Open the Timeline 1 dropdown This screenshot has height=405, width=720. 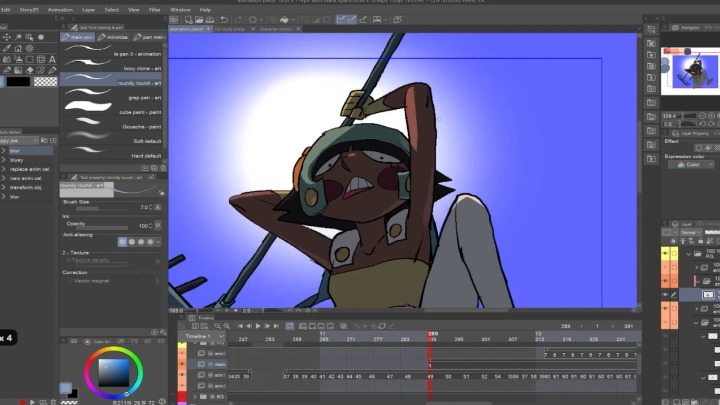point(202,336)
